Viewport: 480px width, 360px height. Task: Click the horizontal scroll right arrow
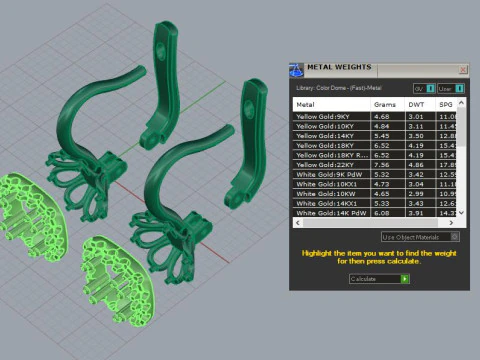451,223
